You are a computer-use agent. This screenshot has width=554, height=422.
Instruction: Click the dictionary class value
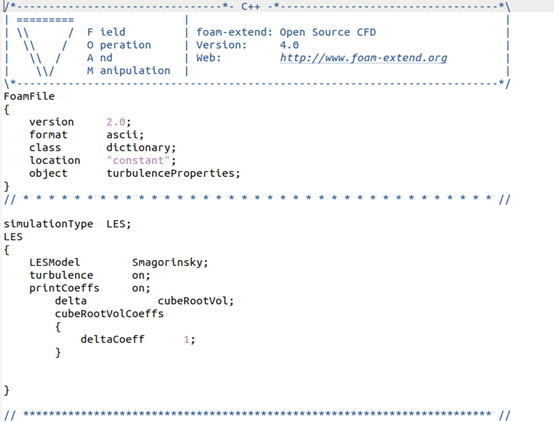pyautogui.click(x=138, y=148)
